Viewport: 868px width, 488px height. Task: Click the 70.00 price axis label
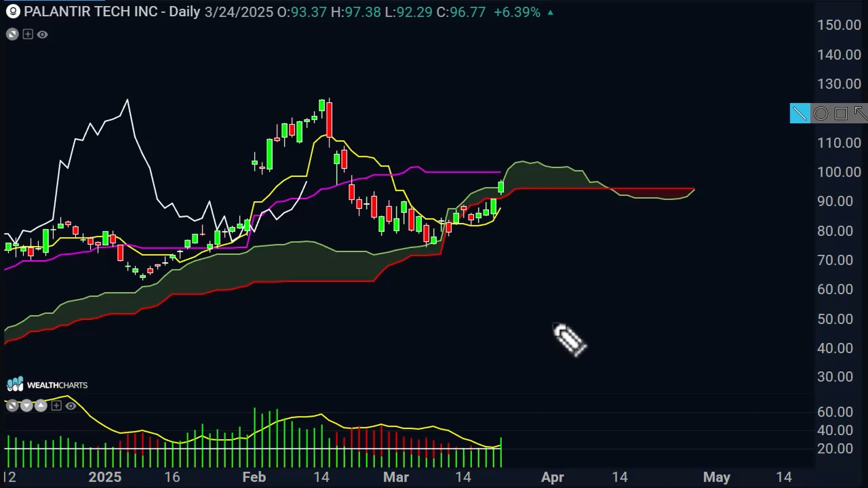pos(835,260)
